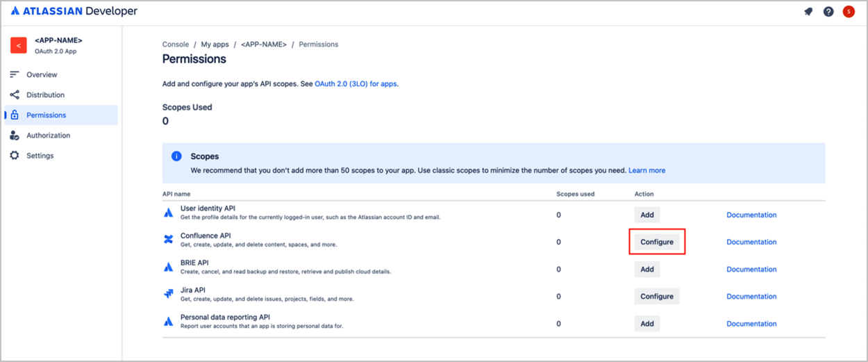Configure the Confluence API
Screen dimensions: 868x362
(x=657, y=242)
